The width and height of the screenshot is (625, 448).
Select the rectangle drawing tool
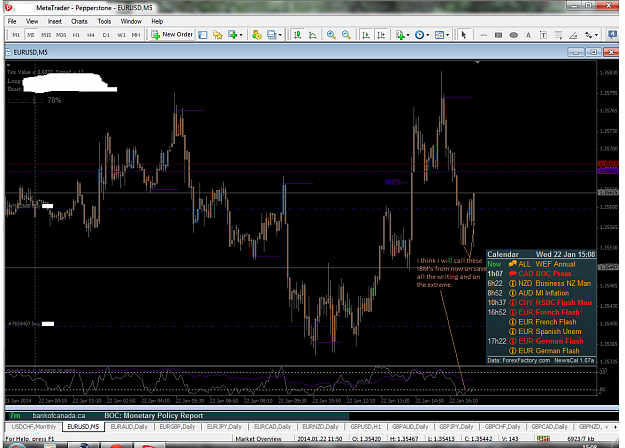[x=498, y=35]
